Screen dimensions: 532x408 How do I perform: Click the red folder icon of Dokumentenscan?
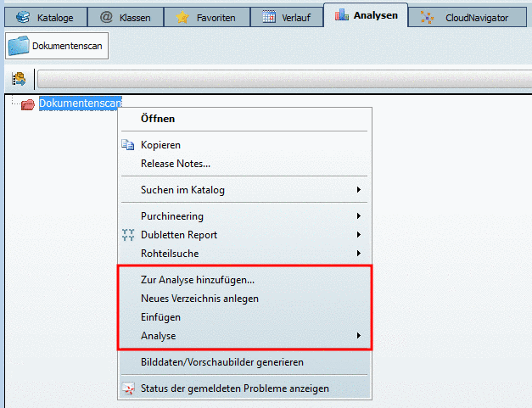pos(28,104)
